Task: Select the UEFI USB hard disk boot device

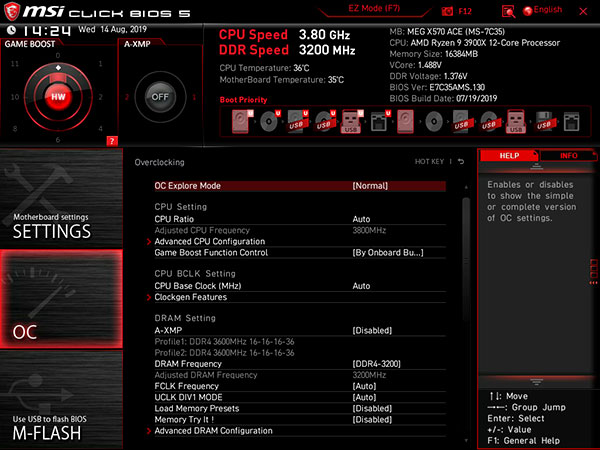Action: coord(298,121)
